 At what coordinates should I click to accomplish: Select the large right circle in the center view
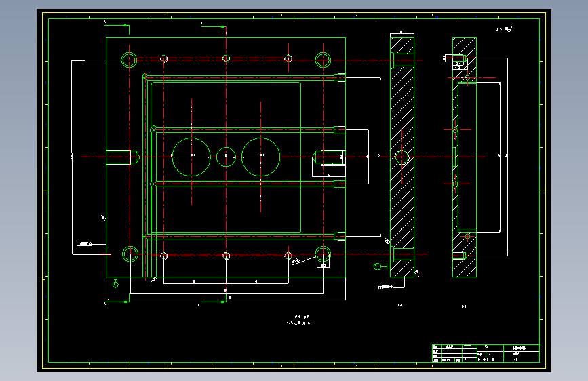tap(260, 157)
